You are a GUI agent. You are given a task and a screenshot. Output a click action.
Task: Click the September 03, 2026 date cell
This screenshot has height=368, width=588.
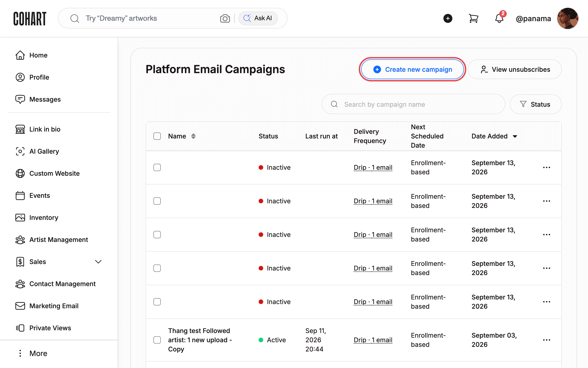click(494, 340)
